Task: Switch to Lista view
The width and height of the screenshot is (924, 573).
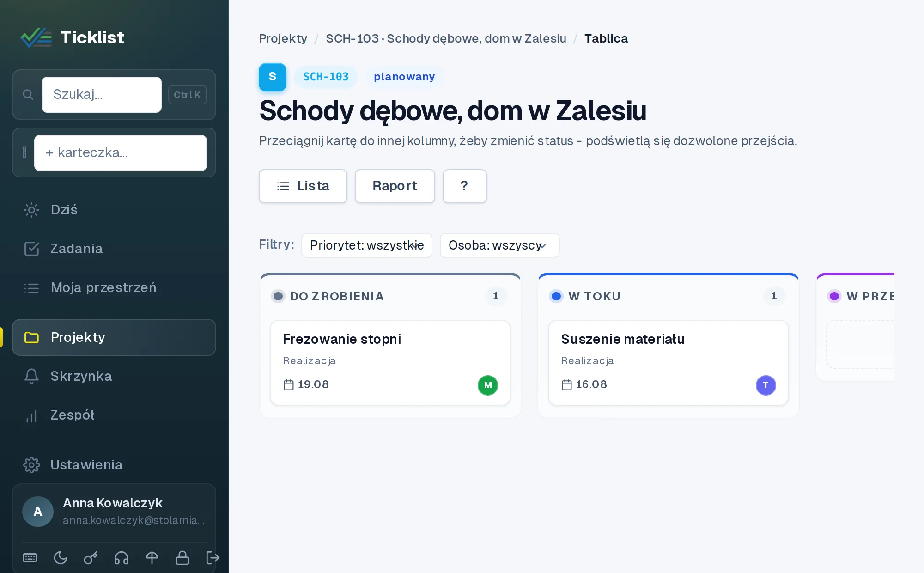Action: (x=303, y=186)
